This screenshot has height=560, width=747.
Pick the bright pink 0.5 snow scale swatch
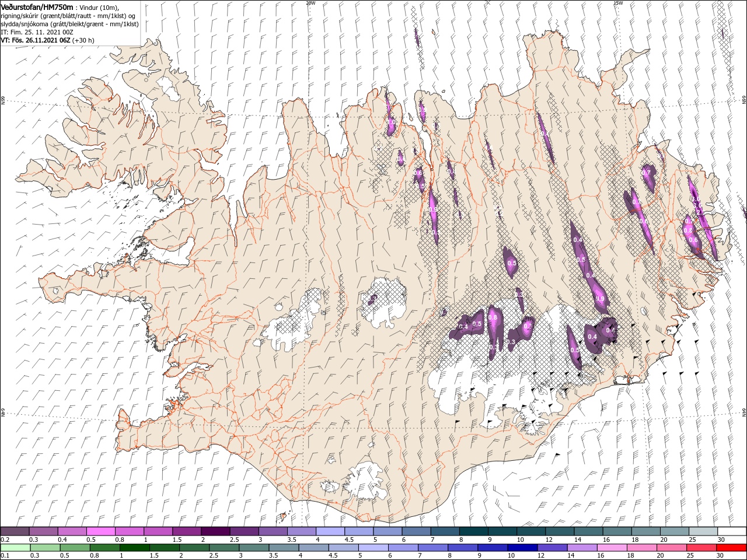point(100,531)
